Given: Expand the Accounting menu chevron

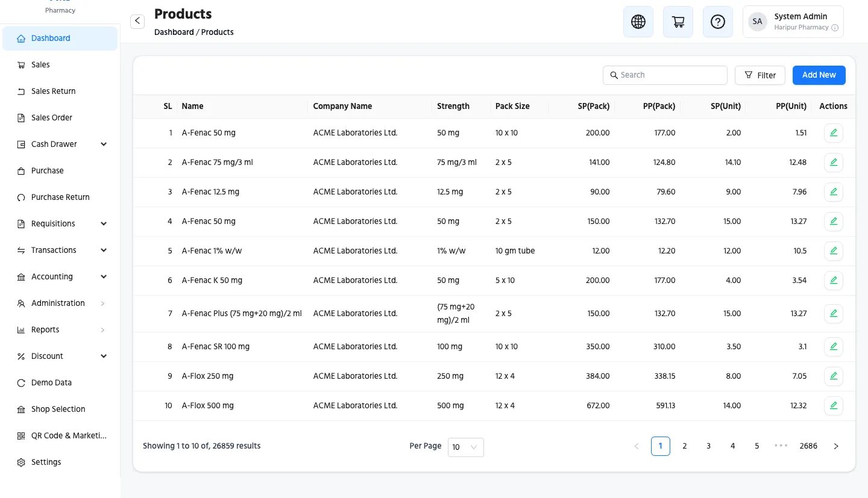Looking at the screenshot, I should point(104,277).
